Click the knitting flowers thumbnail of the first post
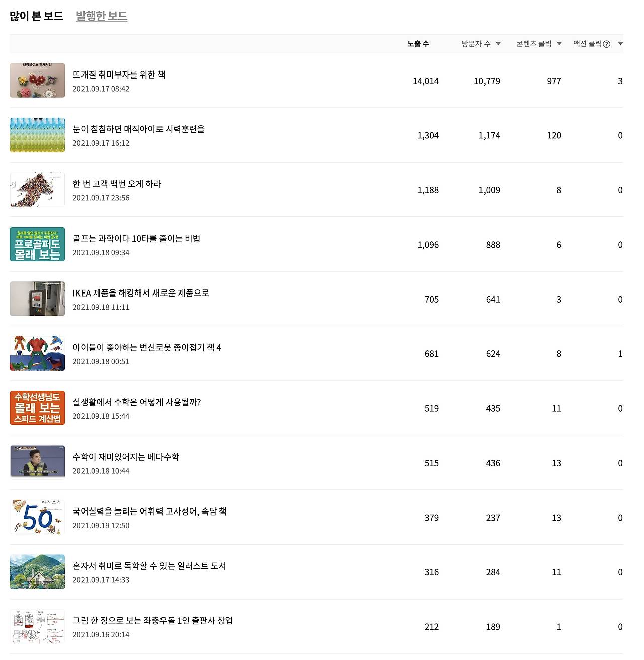This screenshot has width=644, height=660. point(37,80)
